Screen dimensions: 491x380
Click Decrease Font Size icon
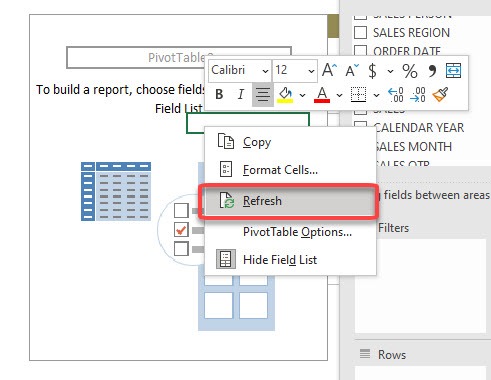[x=352, y=70]
